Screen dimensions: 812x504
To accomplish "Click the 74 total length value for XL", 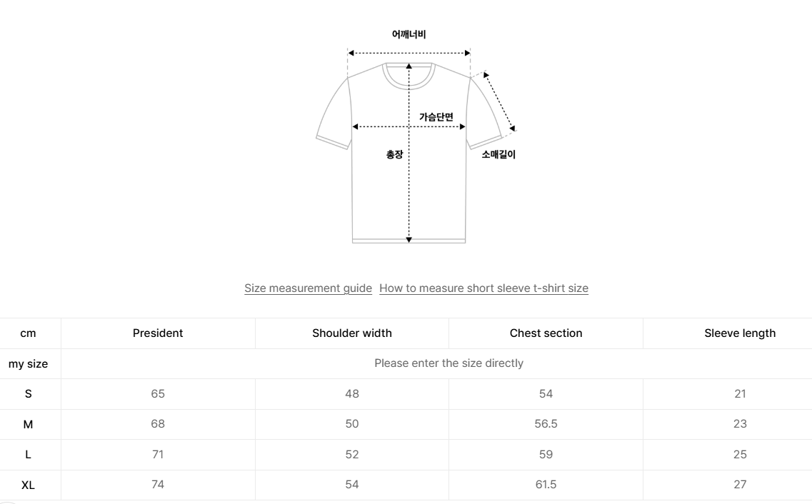I will [158, 485].
